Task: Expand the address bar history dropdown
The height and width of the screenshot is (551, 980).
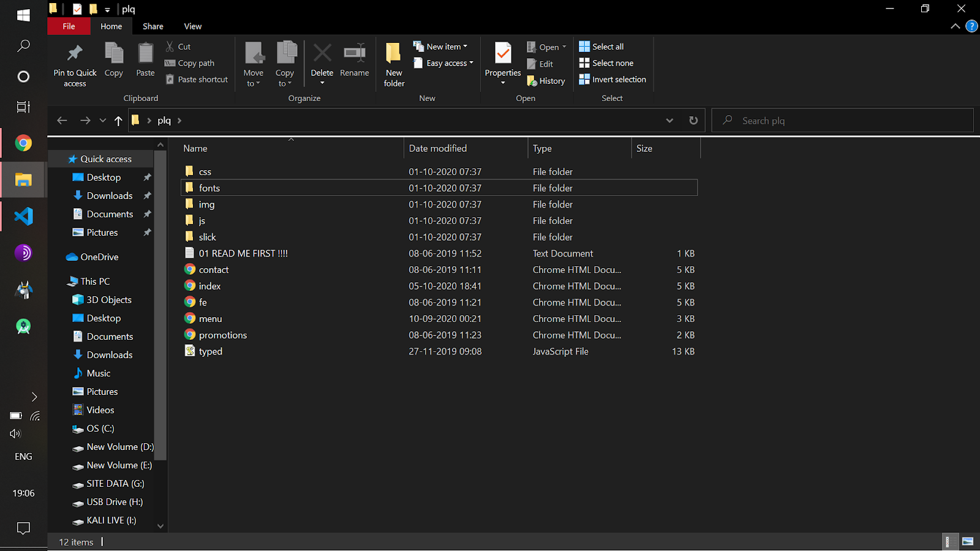Action: tap(669, 121)
